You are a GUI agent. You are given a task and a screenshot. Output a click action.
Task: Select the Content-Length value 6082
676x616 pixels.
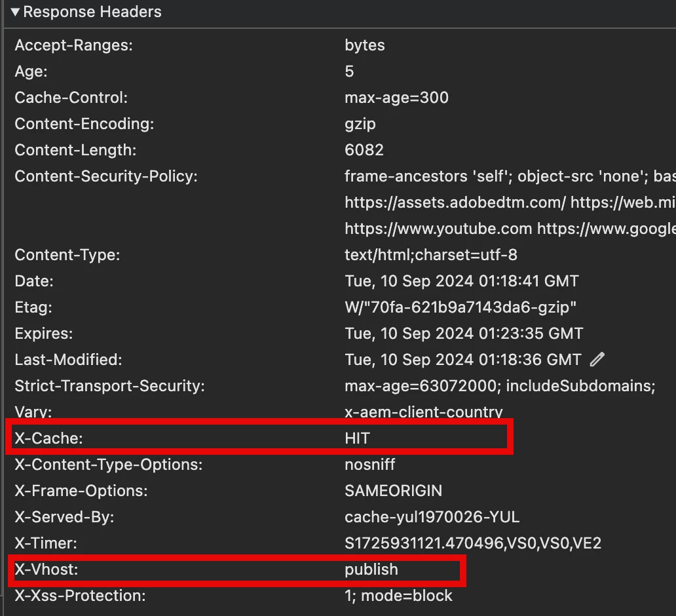tap(364, 150)
